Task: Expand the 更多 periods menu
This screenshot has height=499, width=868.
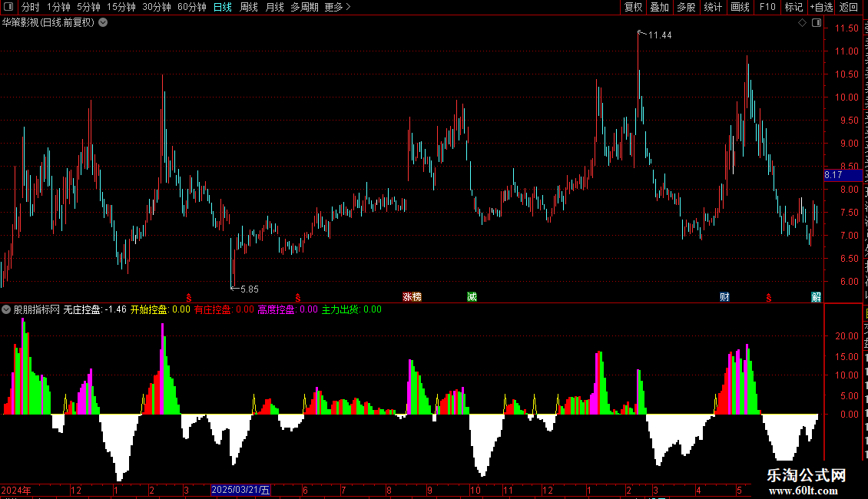Action: point(337,7)
